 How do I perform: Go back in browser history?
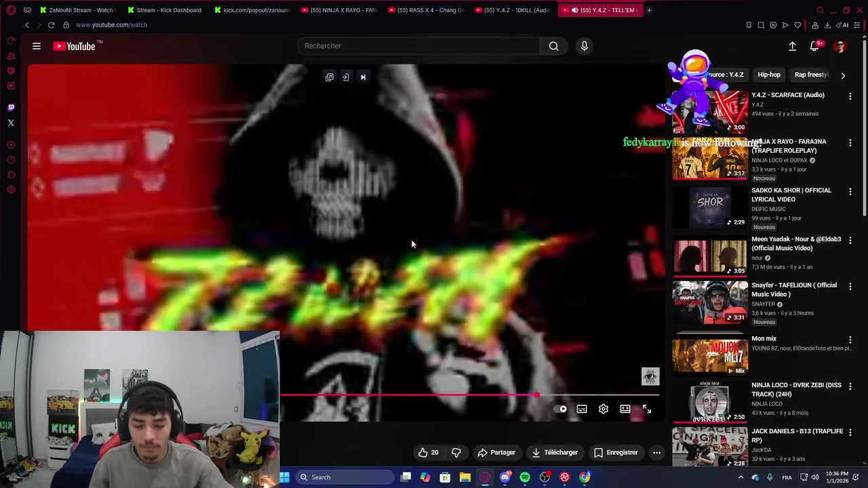click(27, 25)
